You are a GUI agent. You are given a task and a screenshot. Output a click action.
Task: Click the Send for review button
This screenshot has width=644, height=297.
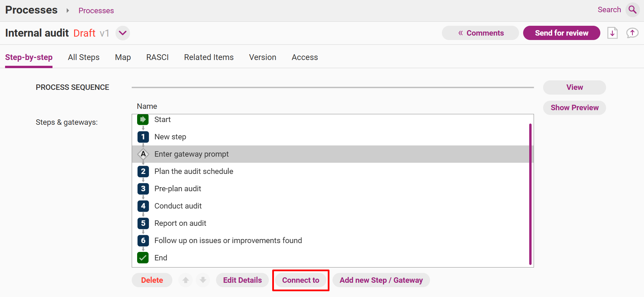point(561,33)
